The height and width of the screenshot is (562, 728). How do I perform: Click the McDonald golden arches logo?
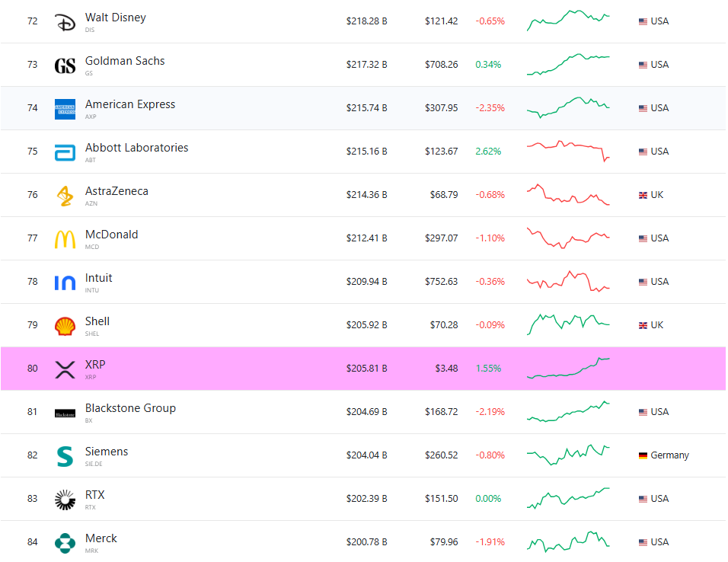pos(65,239)
